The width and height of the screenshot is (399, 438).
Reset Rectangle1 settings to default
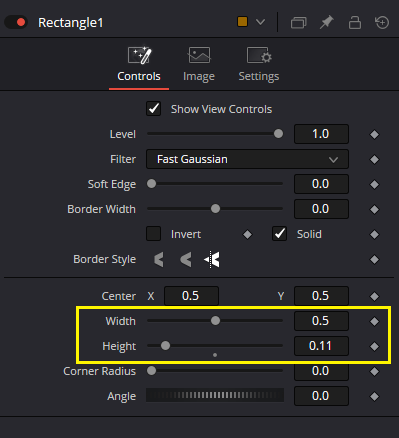point(382,23)
